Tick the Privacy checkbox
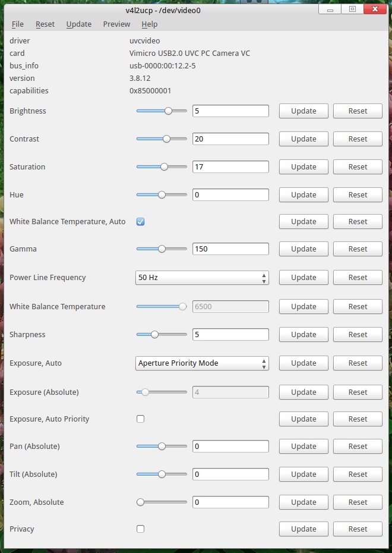Image resolution: width=392 pixels, height=553 pixels. point(141,529)
